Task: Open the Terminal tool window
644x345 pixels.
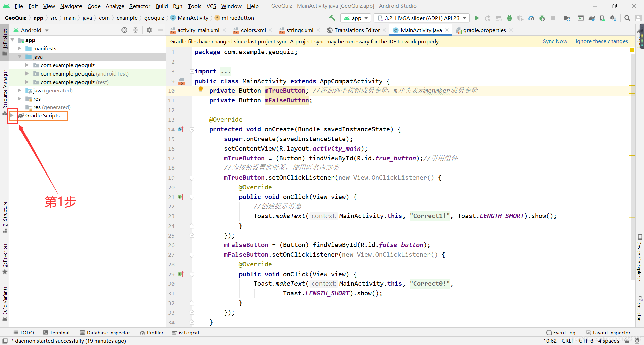Action: tap(56, 333)
